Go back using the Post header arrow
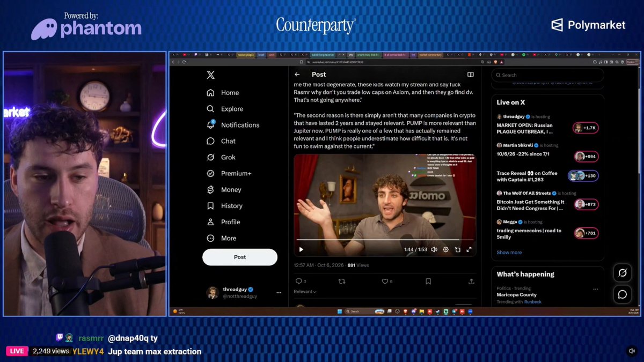 [x=297, y=75]
